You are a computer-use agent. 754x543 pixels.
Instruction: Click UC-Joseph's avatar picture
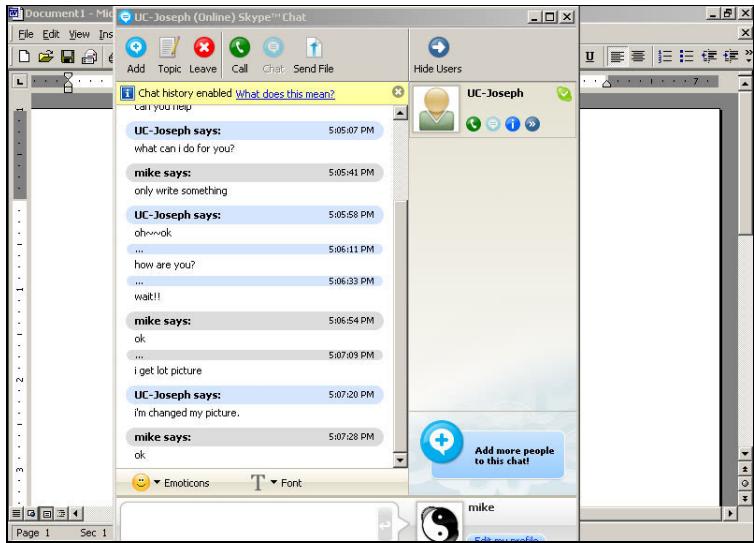(x=436, y=110)
